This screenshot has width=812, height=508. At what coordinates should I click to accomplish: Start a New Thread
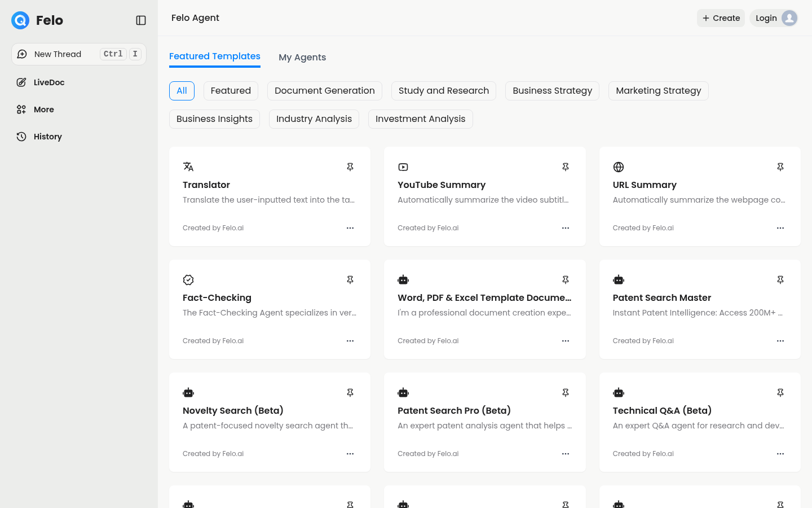coord(79,54)
